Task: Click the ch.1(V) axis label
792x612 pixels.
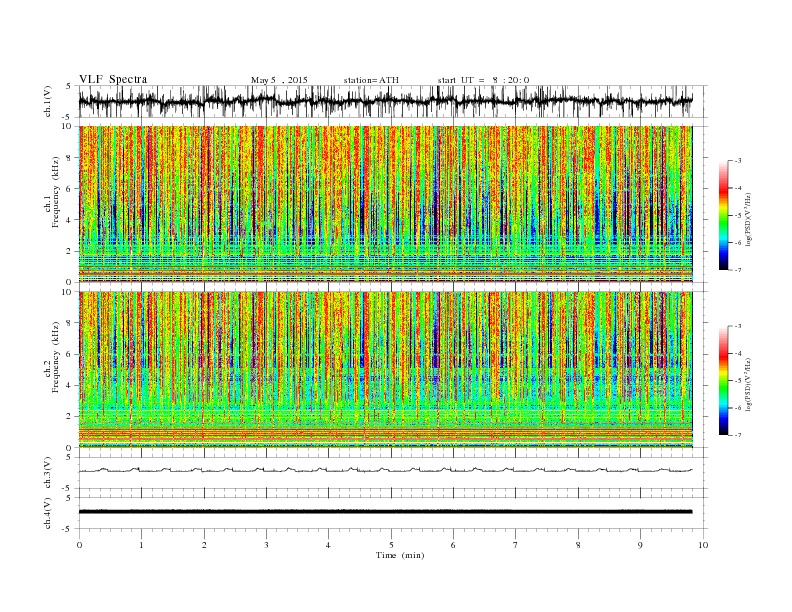Action: point(48,103)
